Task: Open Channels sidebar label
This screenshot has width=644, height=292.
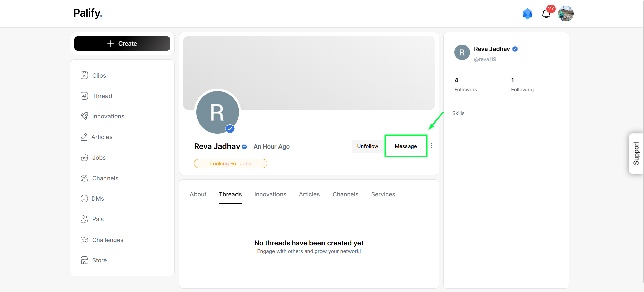Action: (105, 178)
